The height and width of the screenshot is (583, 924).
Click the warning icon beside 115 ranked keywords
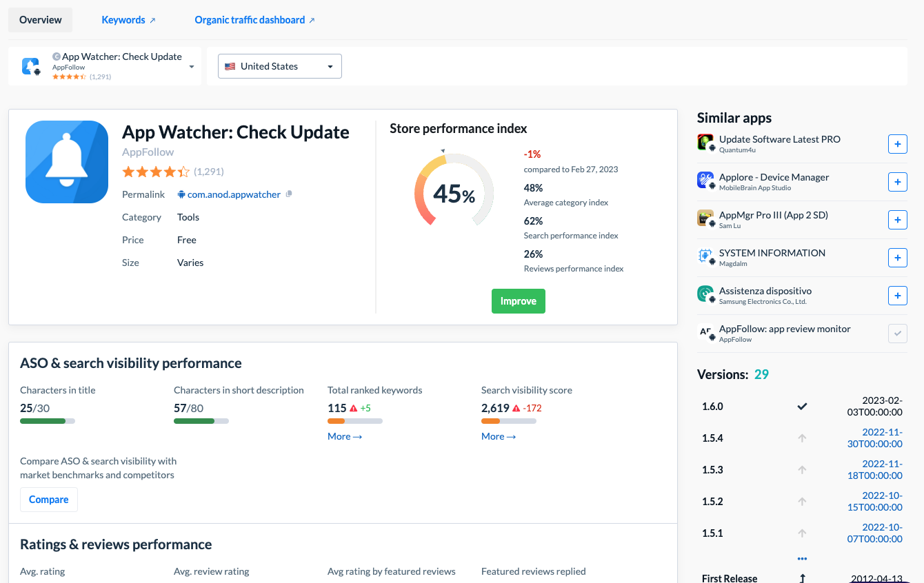(x=353, y=408)
